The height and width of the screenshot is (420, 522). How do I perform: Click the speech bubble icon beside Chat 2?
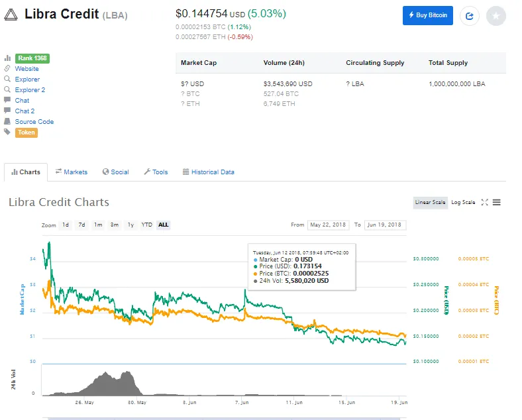click(x=7, y=111)
